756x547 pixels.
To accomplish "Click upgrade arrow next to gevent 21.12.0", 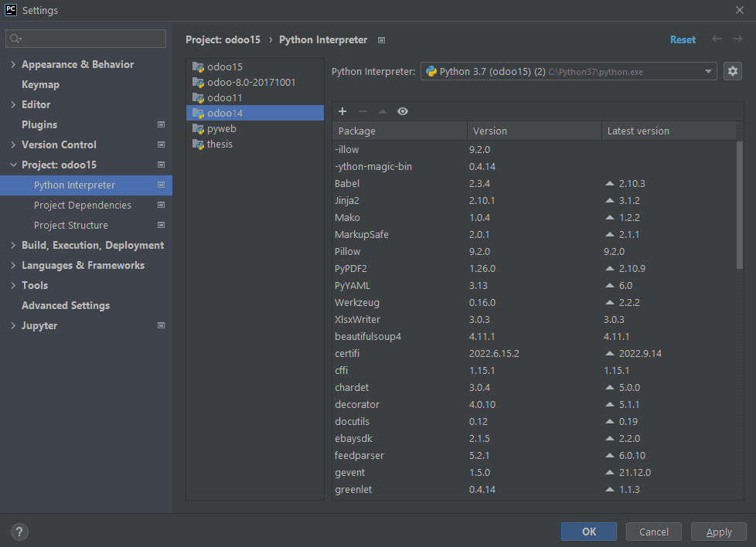I will (609, 472).
